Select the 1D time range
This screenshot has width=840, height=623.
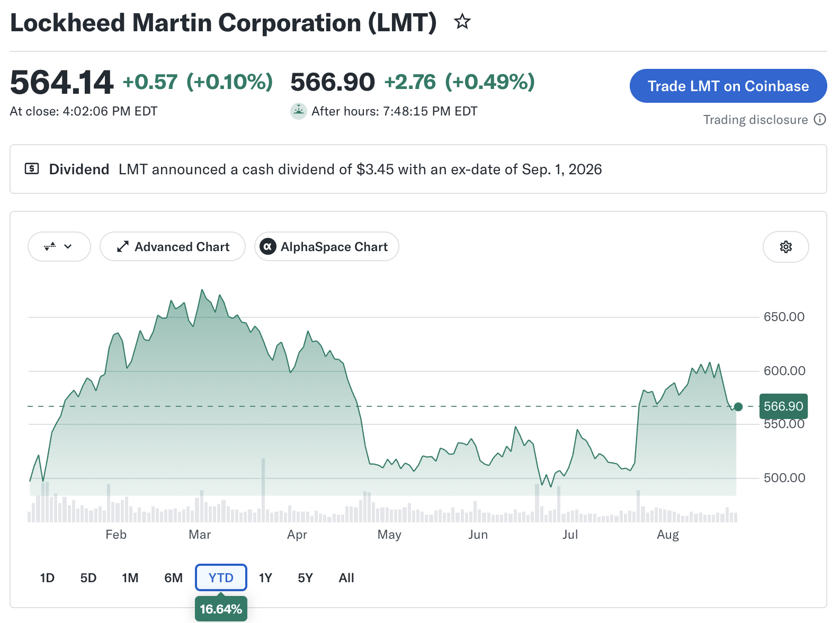tap(47, 577)
